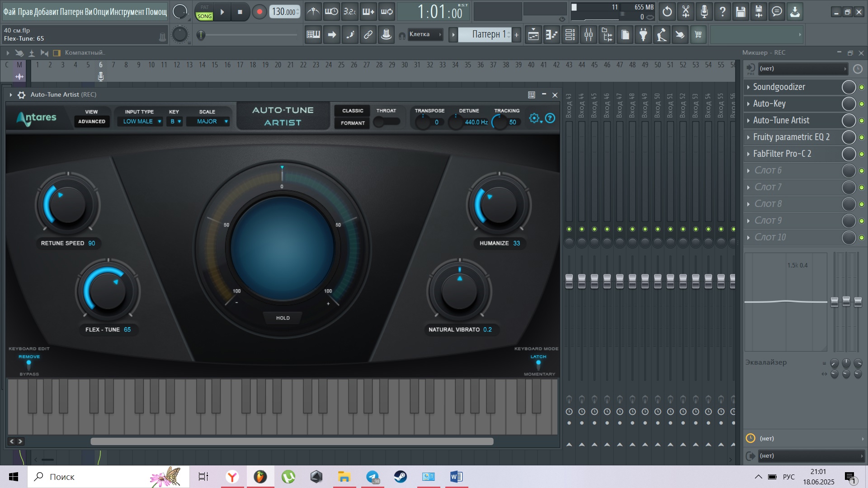The width and height of the screenshot is (868, 488).
Task: Toggle the metronome icon in toolbar
Action: point(313,12)
